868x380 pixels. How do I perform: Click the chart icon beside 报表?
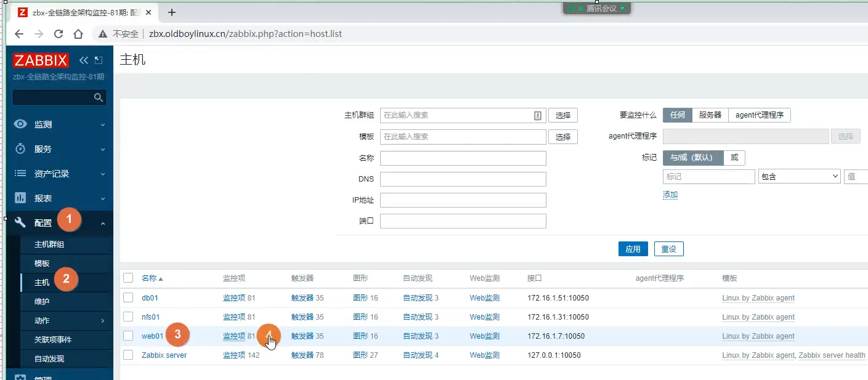(x=21, y=198)
